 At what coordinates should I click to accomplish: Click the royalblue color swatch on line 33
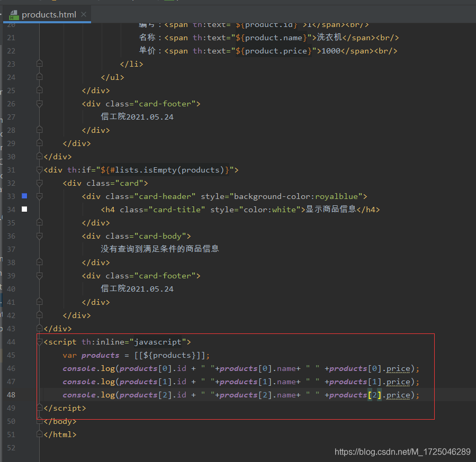24,196
